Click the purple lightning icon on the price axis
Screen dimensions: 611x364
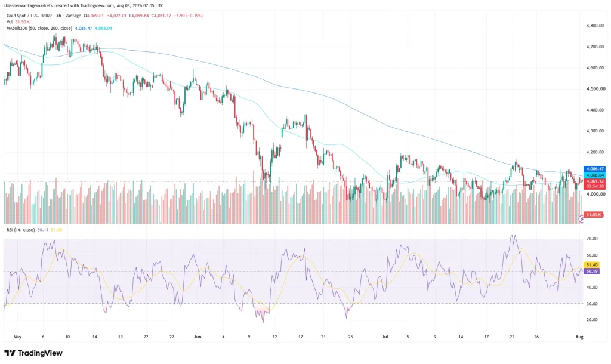tap(581, 220)
